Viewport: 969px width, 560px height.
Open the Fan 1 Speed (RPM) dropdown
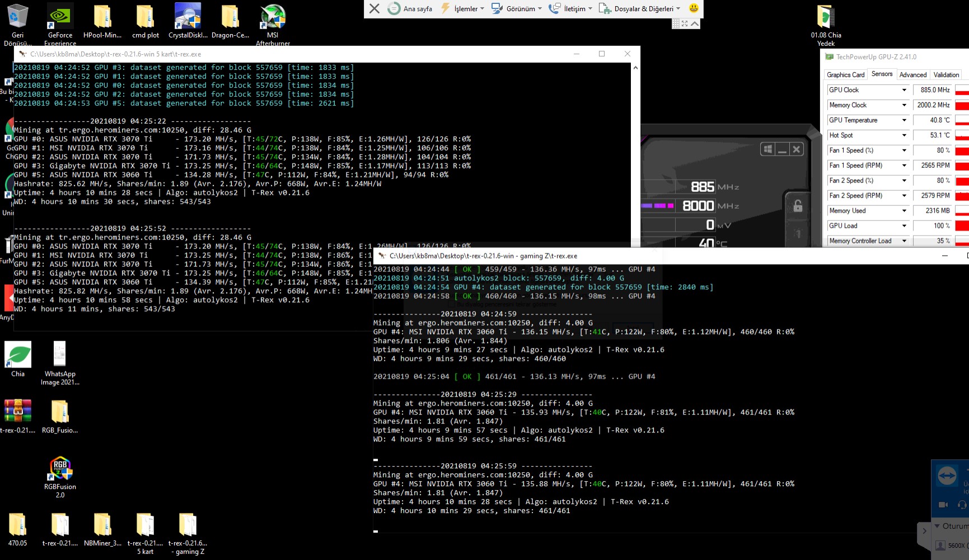[904, 166]
